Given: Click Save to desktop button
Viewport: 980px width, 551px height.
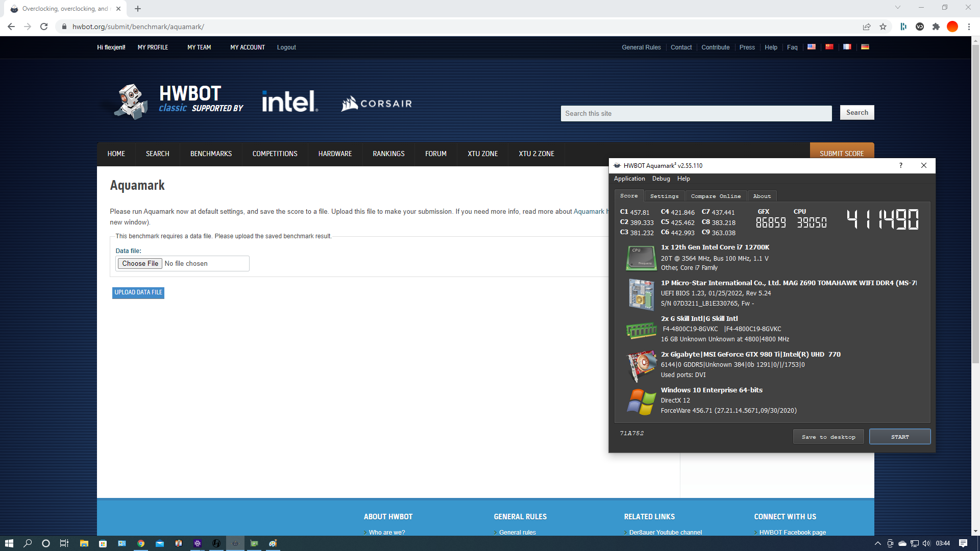Looking at the screenshot, I should [828, 437].
